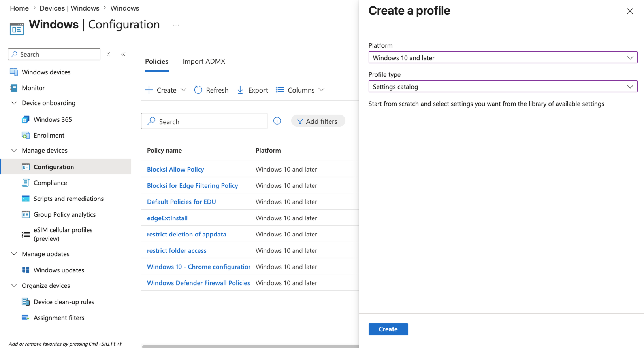Image resolution: width=644 pixels, height=348 pixels.
Task: Click the eSIM cellular profiles icon
Action: 26,235
